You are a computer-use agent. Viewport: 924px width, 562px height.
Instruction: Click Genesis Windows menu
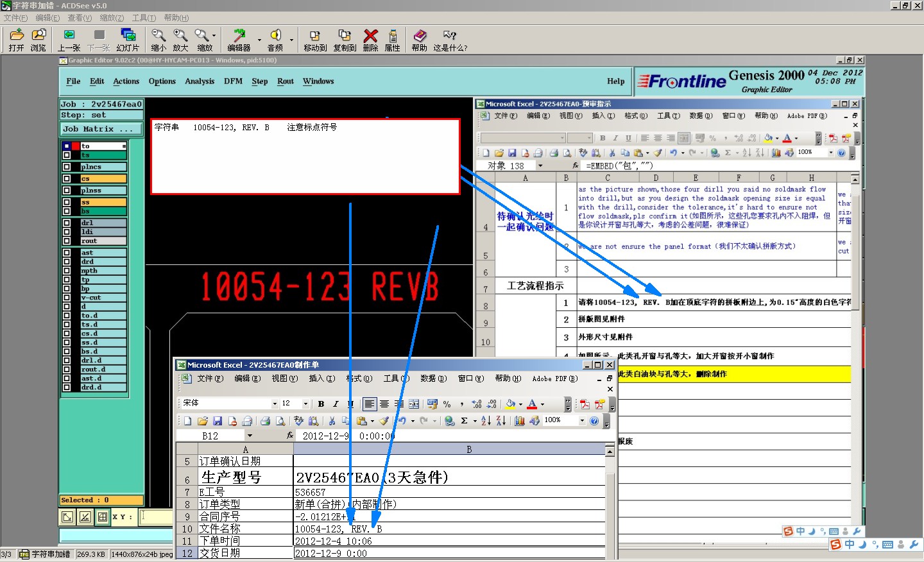point(318,81)
